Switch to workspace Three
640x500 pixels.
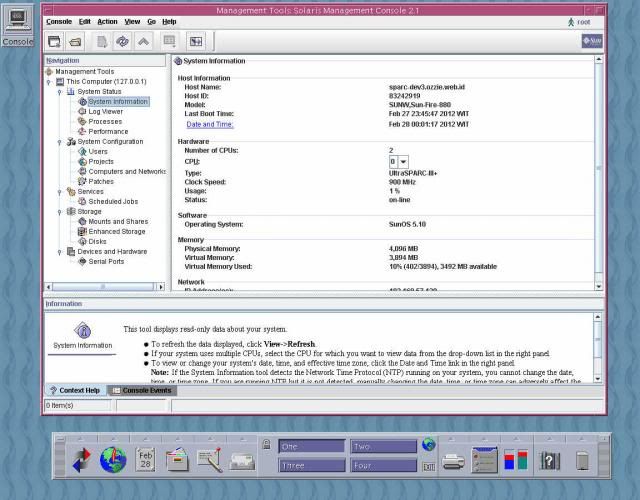pos(311,465)
